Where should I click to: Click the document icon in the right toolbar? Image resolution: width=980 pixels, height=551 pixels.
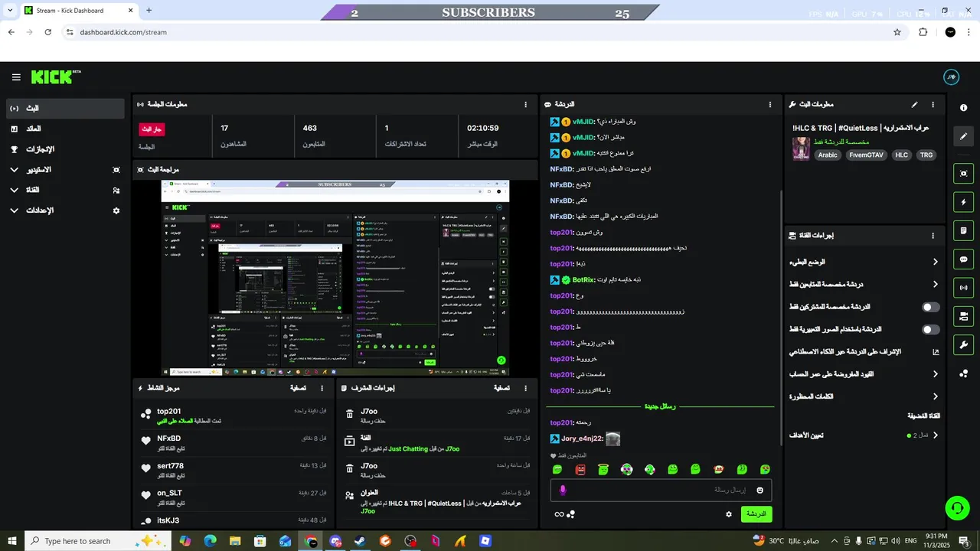(x=964, y=230)
